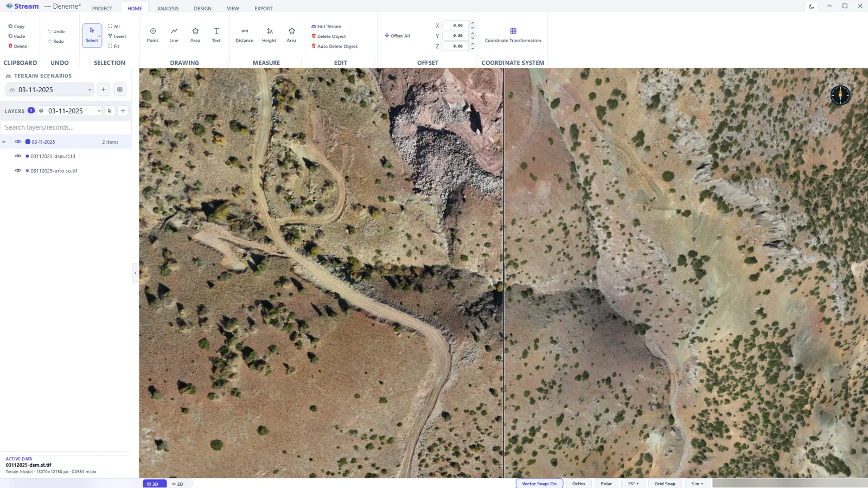Collapse the 03-11-2025 layer tree group
This screenshot has height=488, width=868.
click(4, 142)
